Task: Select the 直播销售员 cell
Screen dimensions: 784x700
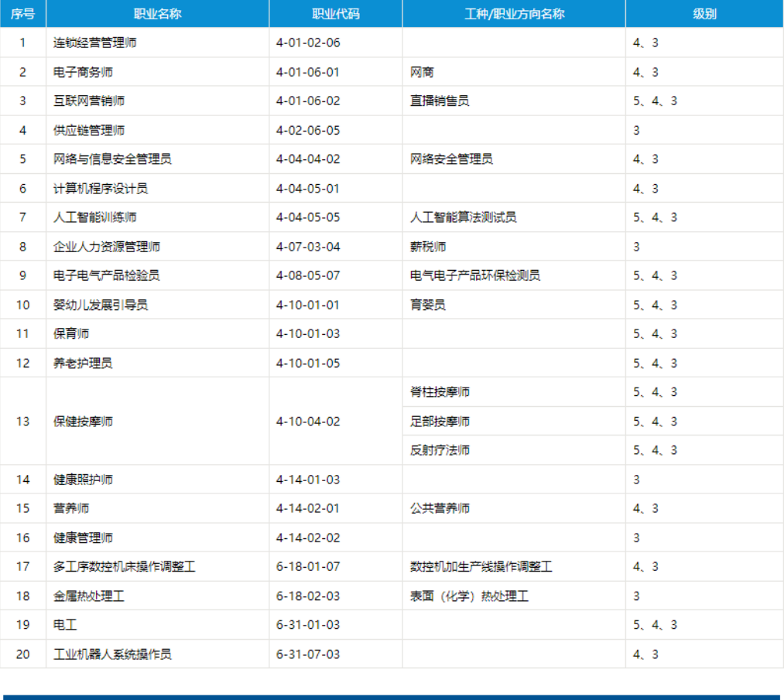Action: pos(514,101)
